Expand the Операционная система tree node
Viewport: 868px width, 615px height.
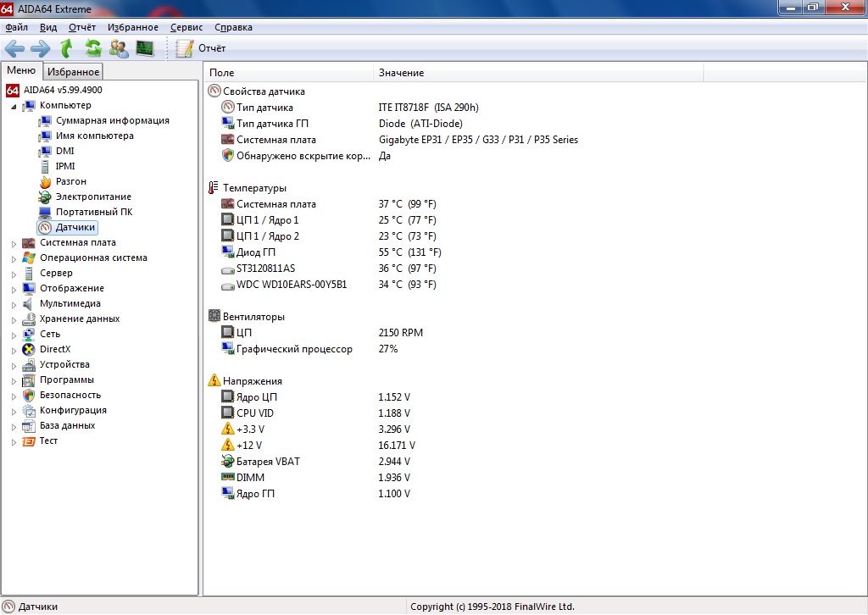[14, 258]
